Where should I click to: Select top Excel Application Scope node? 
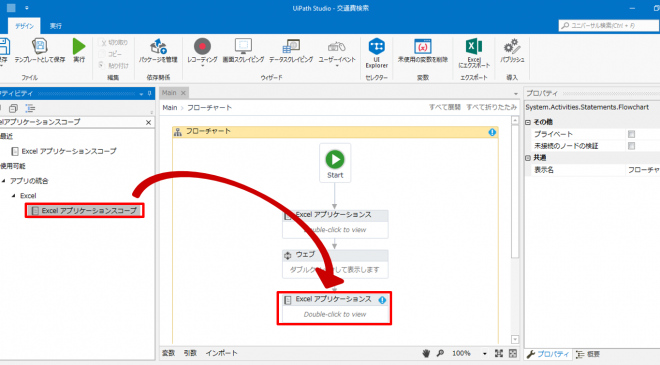335,224
